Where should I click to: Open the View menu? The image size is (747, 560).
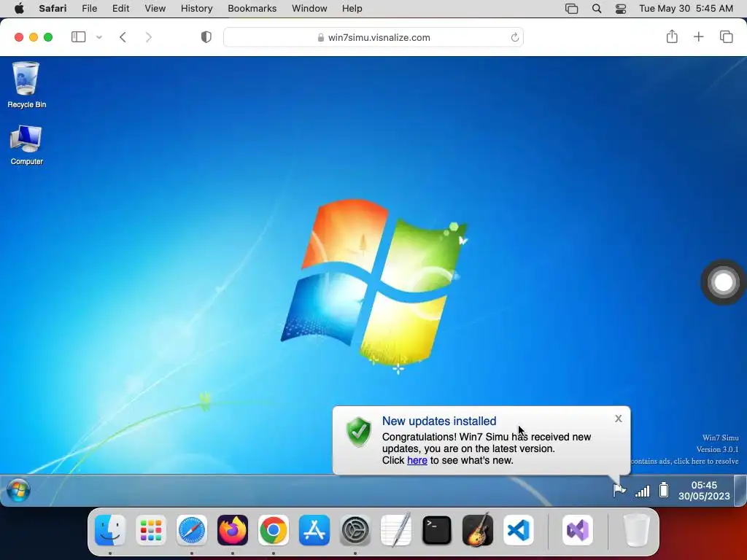(x=155, y=9)
